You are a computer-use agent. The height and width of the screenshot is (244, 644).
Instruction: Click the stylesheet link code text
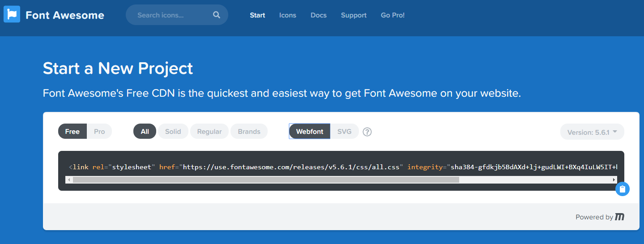(x=343, y=167)
